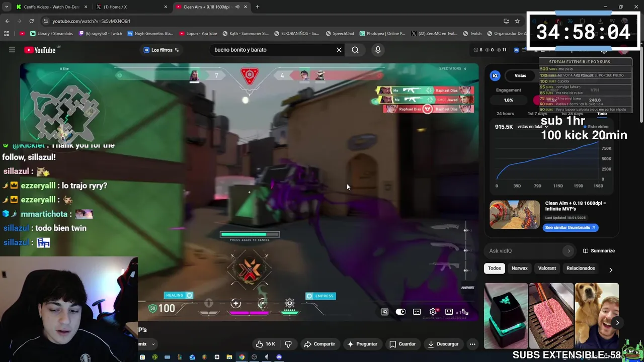Click the views-over-time line chart
644x362 pixels.
click(548, 161)
